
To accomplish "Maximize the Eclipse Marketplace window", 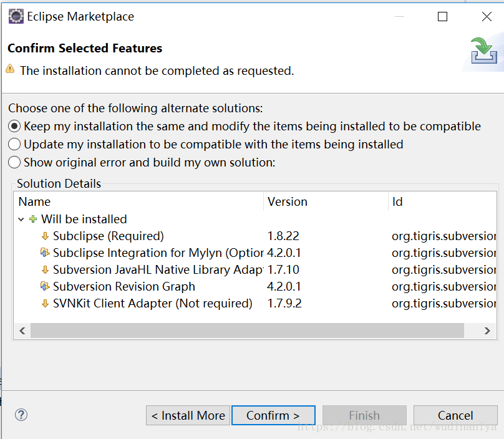I will click(x=443, y=16).
